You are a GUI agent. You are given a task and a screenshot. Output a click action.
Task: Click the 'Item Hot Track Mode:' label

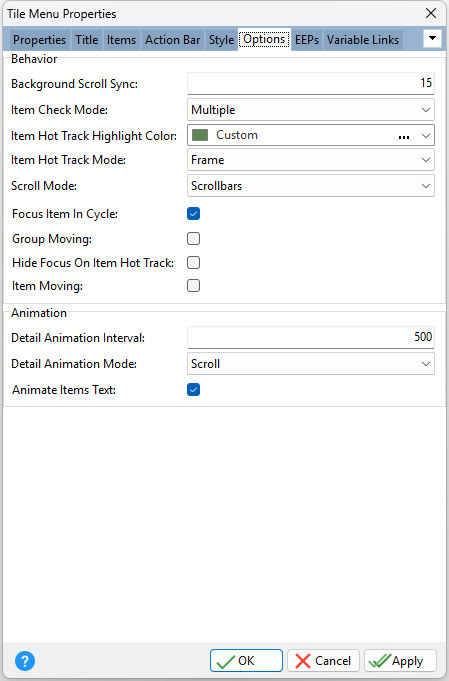tap(68, 160)
